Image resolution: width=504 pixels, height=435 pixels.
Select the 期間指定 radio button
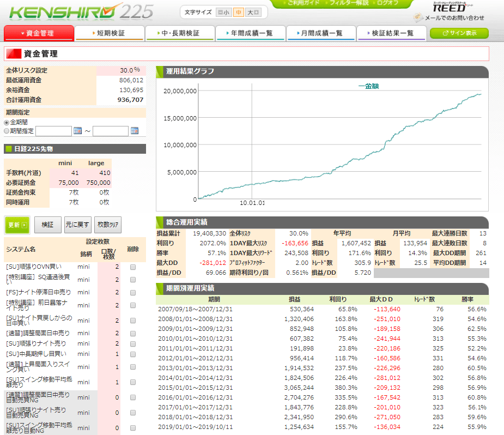pos(7,131)
